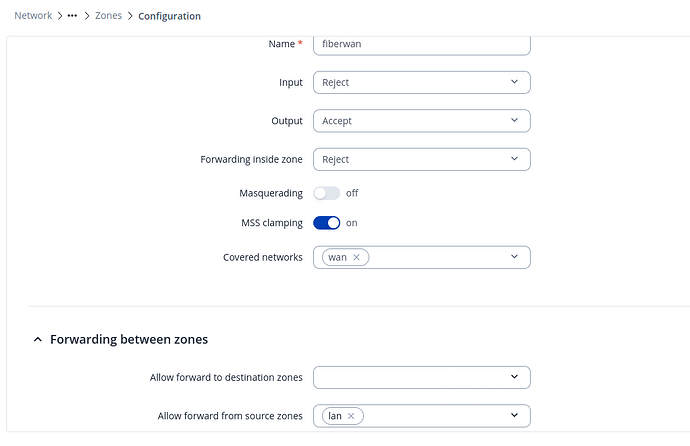This screenshot has height=446, width=690.
Task: Go to Network in the breadcrumb
Action: (x=33, y=16)
